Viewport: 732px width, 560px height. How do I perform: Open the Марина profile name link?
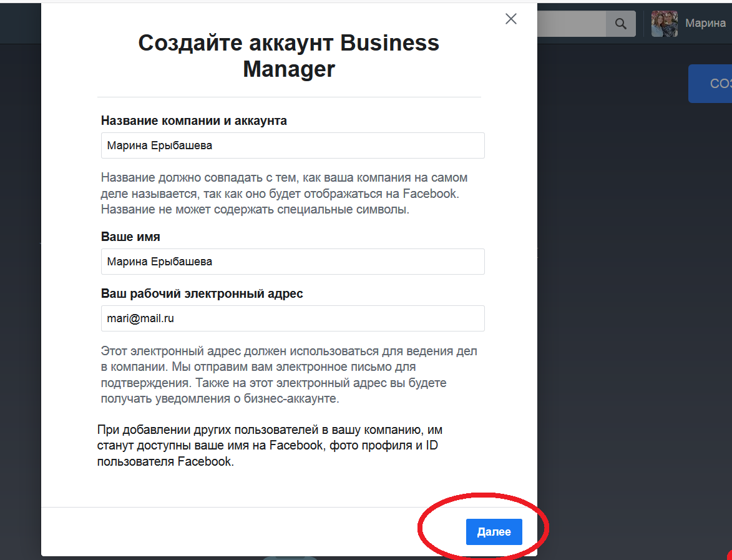pos(705,23)
